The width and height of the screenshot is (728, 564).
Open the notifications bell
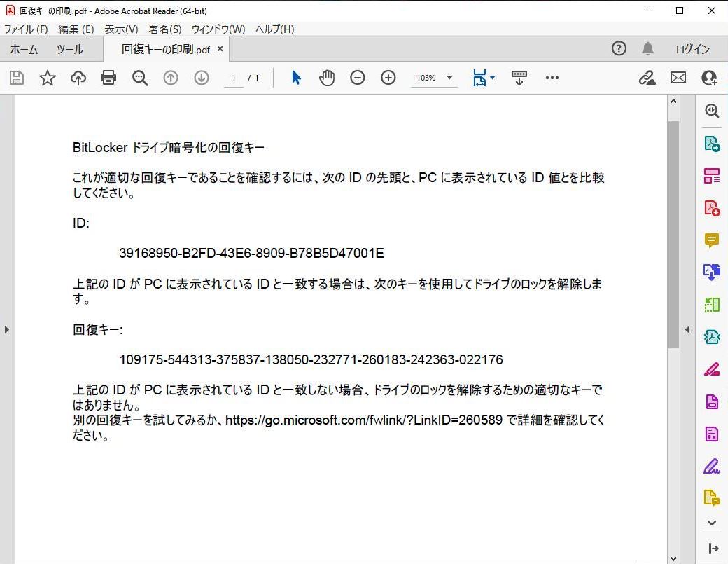[x=647, y=48]
